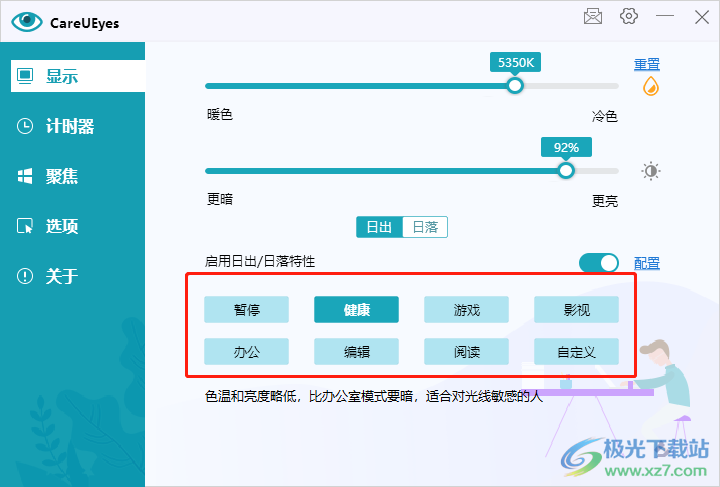Click the 冷色 label
Screen dimensions: 720x487
click(x=605, y=116)
